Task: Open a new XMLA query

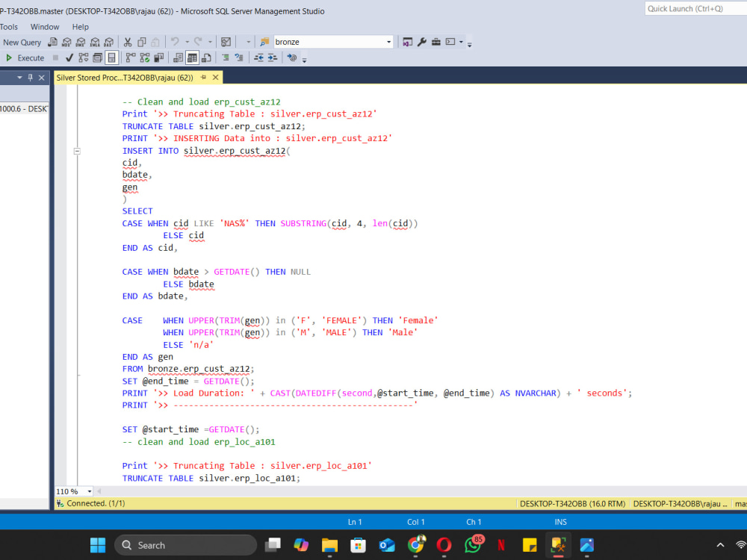Action: click(96, 43)
